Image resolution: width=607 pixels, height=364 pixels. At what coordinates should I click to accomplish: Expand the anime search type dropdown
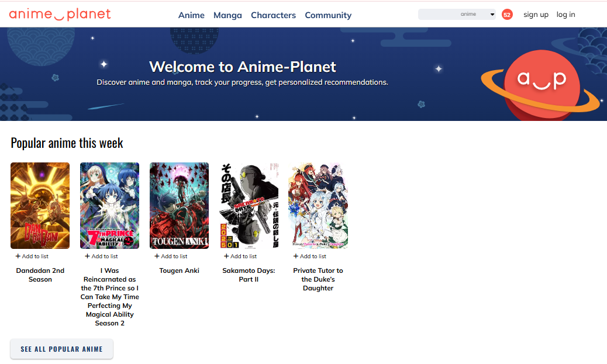coord(478,14)
